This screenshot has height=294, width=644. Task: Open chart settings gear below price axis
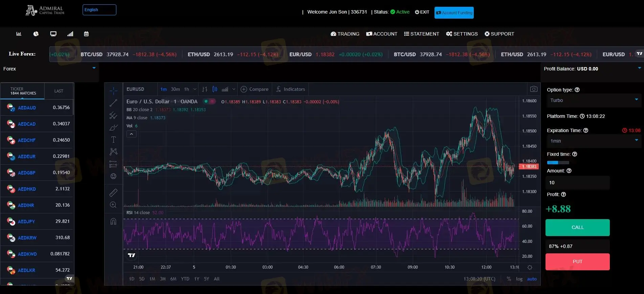530,267
